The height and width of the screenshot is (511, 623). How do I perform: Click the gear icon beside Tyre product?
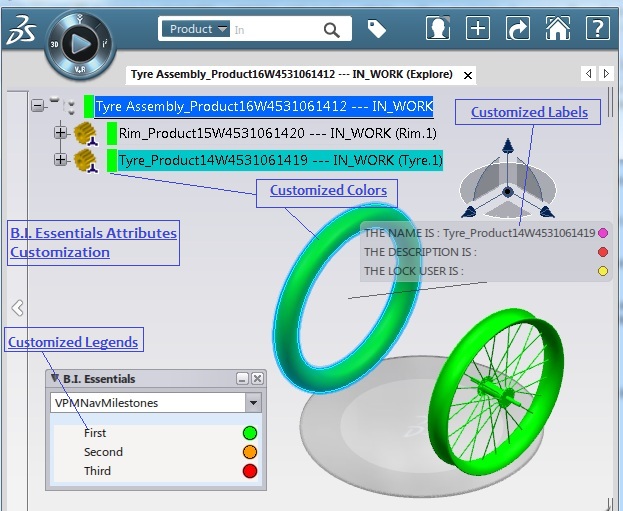(x=86, y=161)
